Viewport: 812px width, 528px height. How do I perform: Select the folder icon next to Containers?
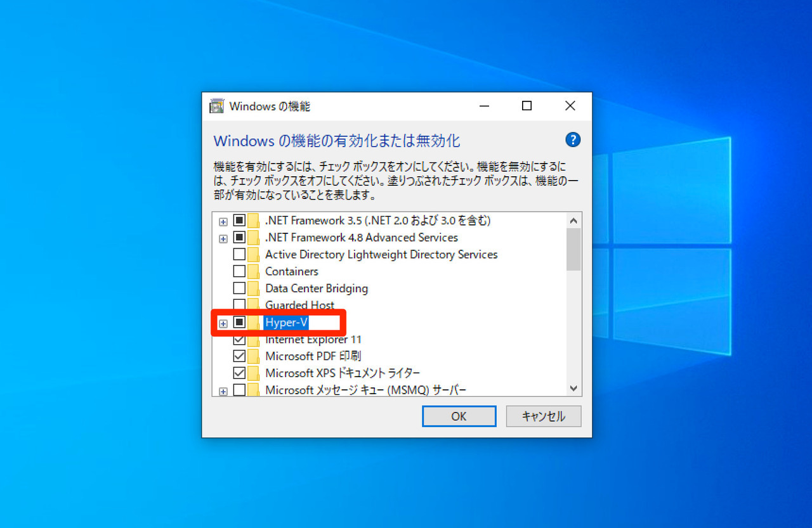[x=254, y=271]
